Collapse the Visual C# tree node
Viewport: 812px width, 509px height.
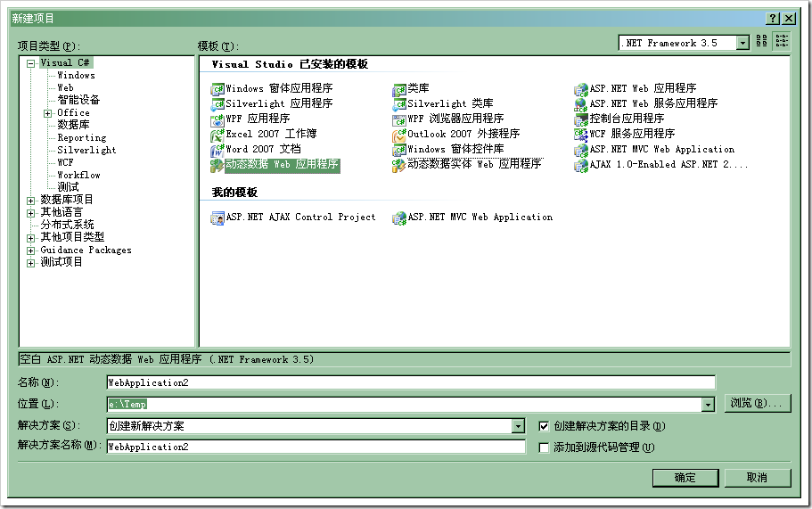pyautogui.click(x=31, y=63)
